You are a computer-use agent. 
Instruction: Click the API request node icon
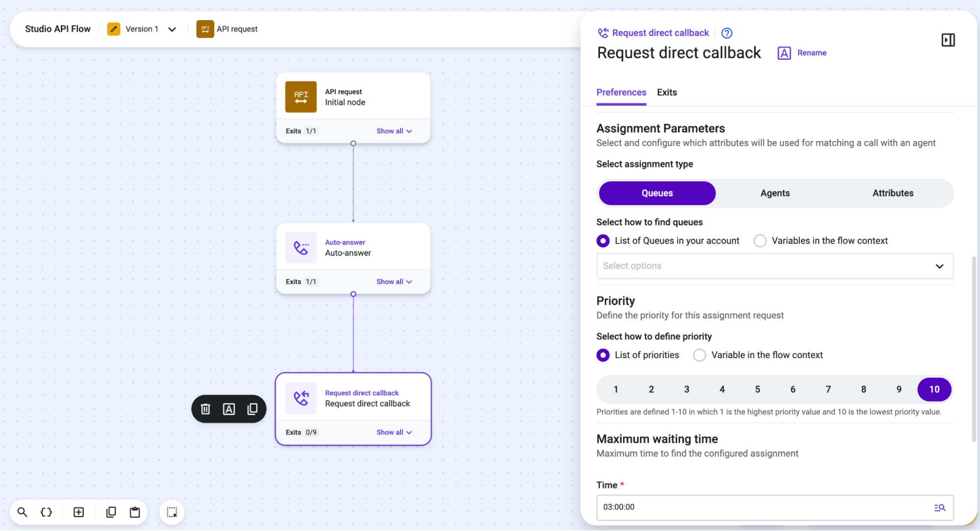click(301, 97)
